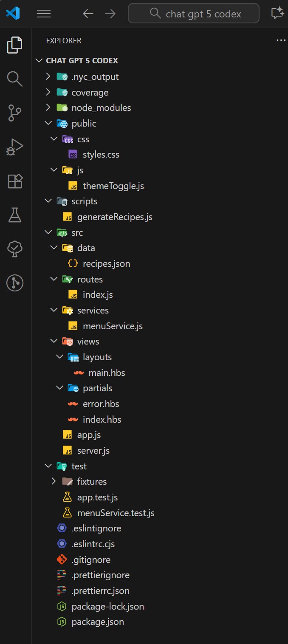Open the Search view icon
Screen dimensions: 288x644
[15, 79]
